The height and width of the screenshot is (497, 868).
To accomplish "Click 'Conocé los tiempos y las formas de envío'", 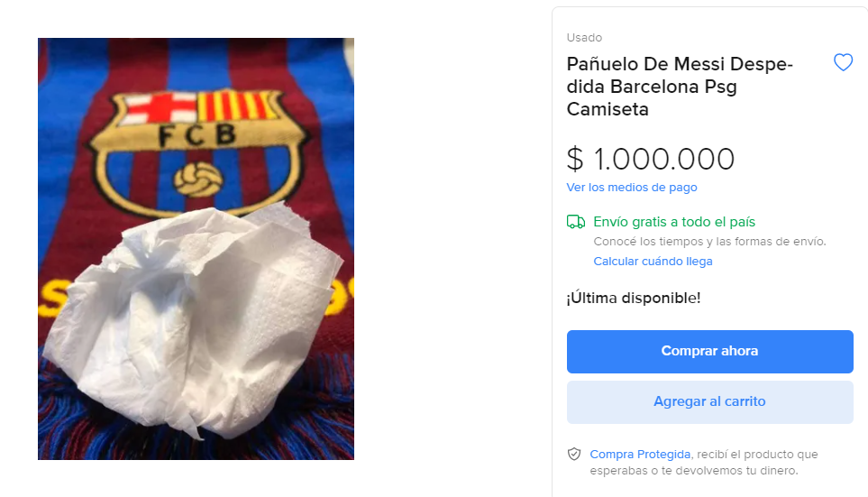I will click(709, 242).
